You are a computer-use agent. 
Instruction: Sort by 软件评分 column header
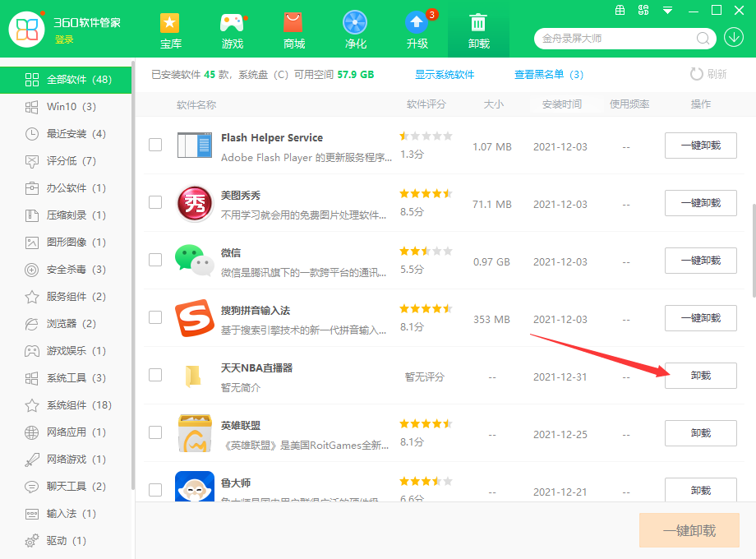[426, 104]
